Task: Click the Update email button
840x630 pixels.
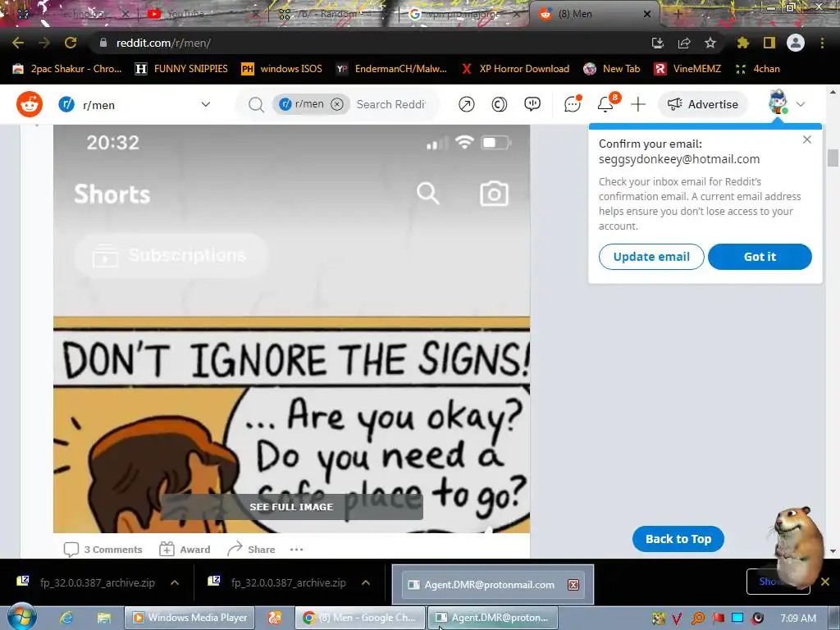Action: pos(651,257)
